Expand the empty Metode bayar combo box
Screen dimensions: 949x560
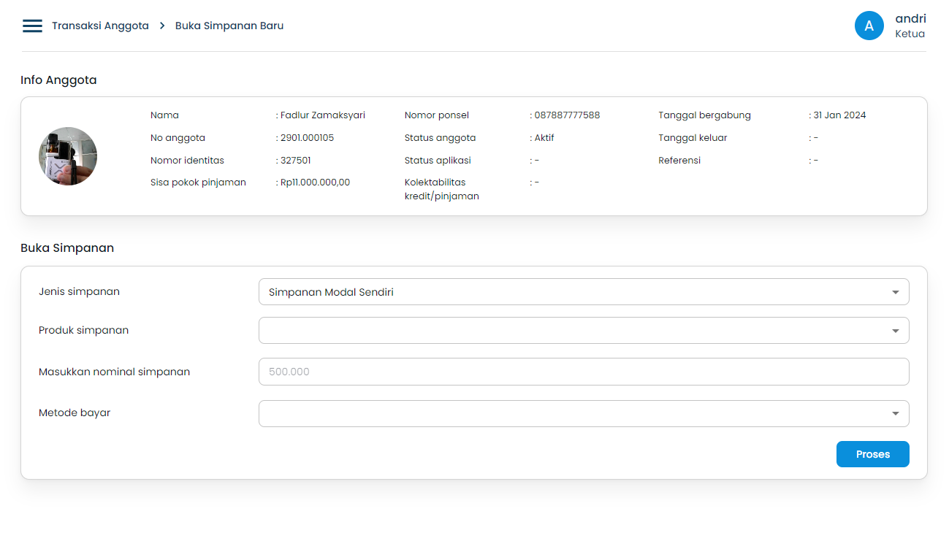570,414
